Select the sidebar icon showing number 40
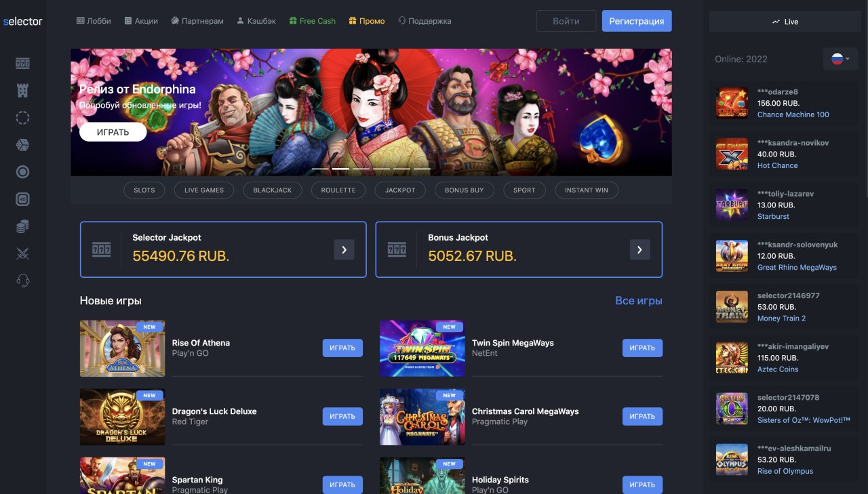The width and height of the screenshot is (868, 494). [22, 199]
